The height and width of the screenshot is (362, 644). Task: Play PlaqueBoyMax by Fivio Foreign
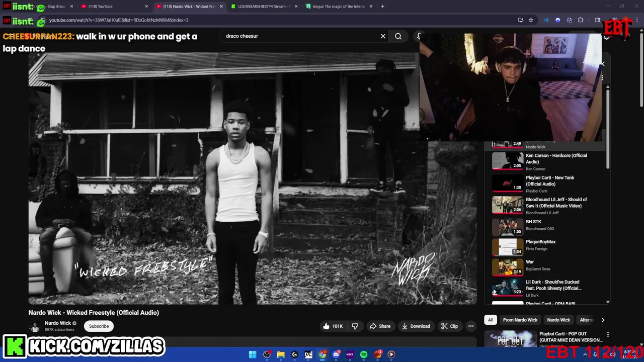pyautogui.click(x=546, y=246)
